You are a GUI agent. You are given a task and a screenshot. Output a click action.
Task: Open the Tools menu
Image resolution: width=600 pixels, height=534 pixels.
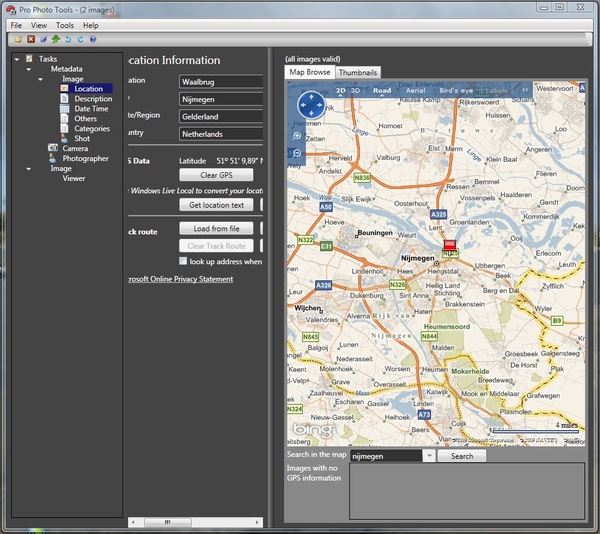[65, 25]
